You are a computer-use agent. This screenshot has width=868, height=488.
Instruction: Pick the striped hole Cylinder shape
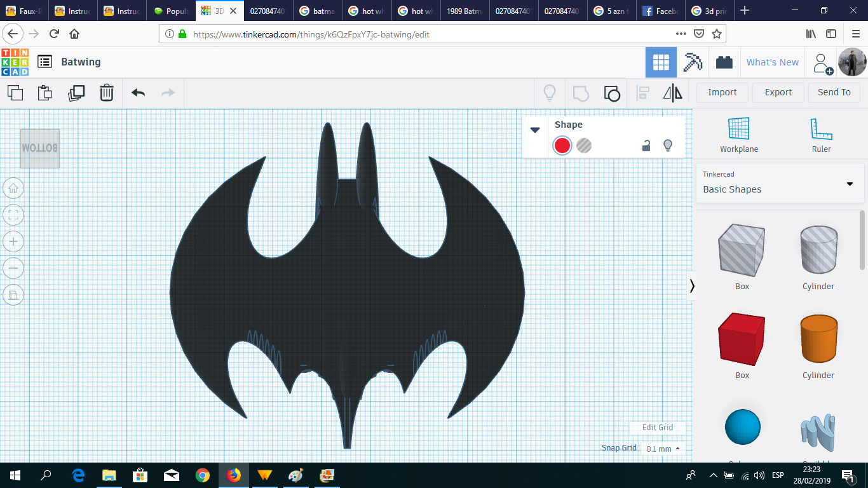click(x=818, y=250)
